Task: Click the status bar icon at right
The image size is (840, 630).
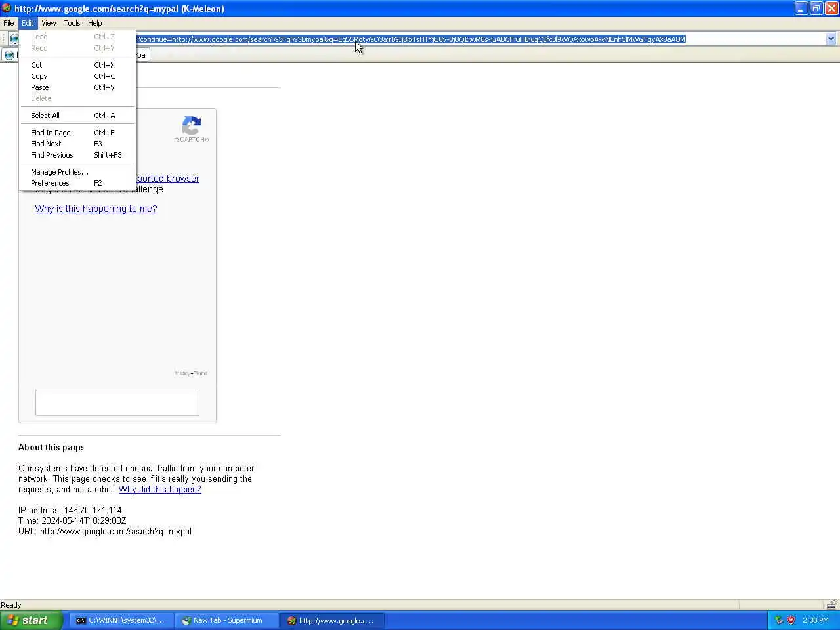Action: 831,604
